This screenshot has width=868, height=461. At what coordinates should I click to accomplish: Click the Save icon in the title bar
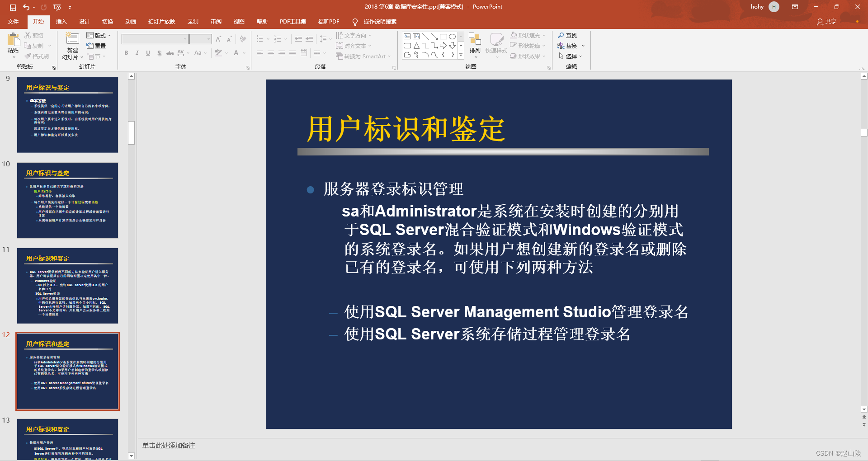click(x=13, y=7)
